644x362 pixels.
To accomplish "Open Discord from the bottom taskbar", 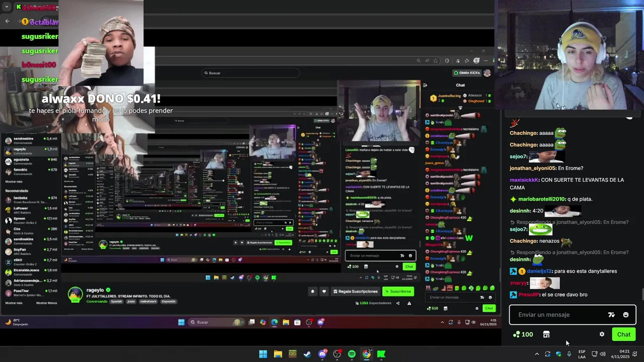I will (x=323, y=354).
